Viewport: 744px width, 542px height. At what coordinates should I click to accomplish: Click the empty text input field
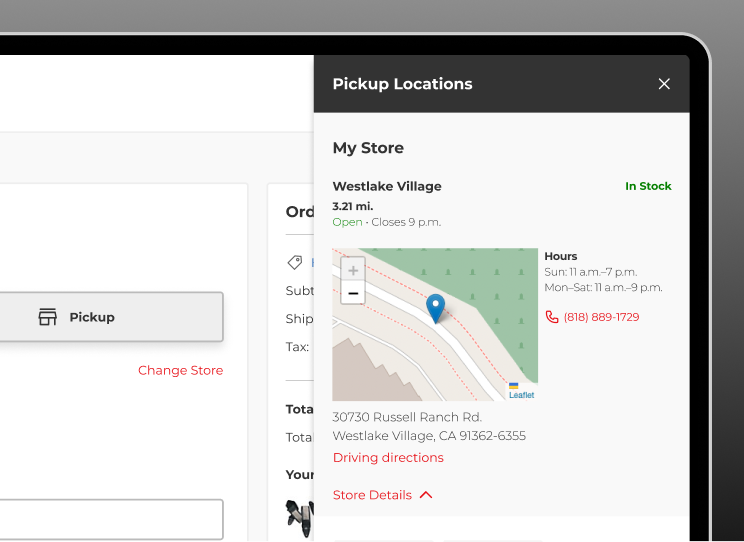click(x=110, y=520)
